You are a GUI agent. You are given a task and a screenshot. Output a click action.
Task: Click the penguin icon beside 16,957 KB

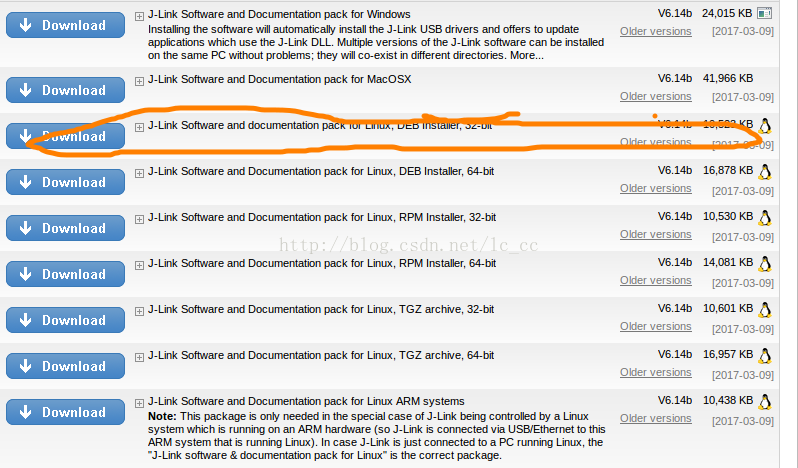pos(764,356)
